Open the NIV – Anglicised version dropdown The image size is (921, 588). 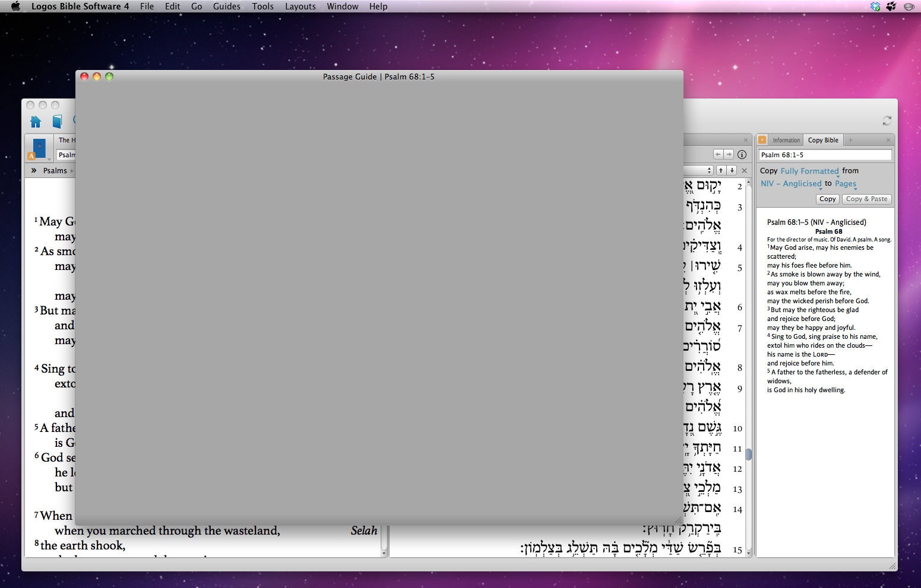click(791, 184)
